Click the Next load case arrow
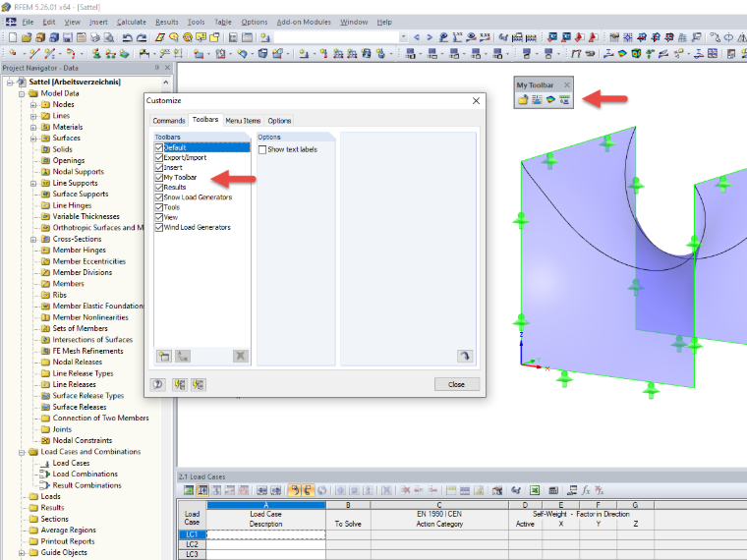Screen dimensions: 747x560 tap(430, 37)
